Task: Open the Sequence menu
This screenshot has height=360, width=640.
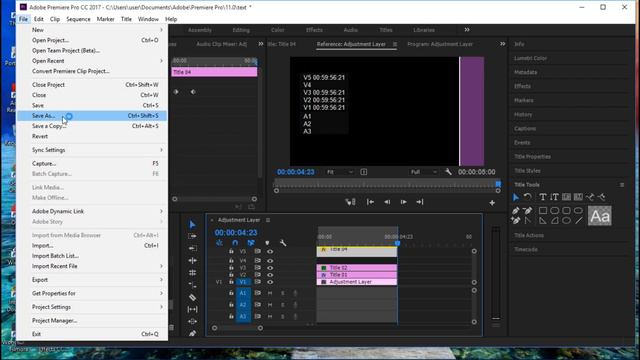Action: (78, 19)
